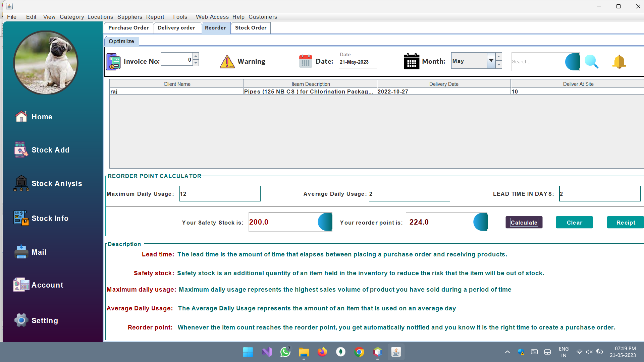Open Stock Anlysis from the sidebar
The width and height of the screenshot is (644, 362).
point(56,183)
